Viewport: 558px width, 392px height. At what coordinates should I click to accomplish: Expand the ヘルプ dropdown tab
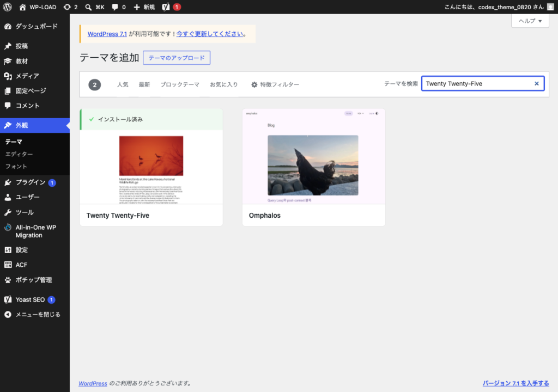(x=530, y=21)
